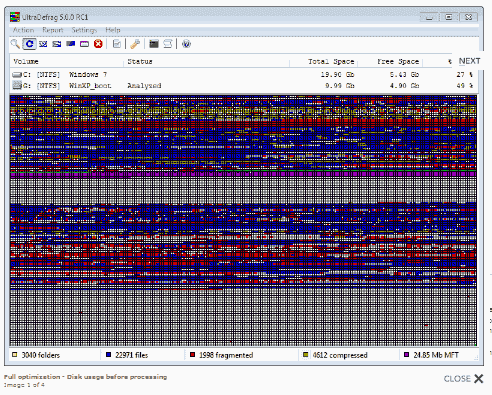
Task: Open settings via wrench icon
Action: 135,44
